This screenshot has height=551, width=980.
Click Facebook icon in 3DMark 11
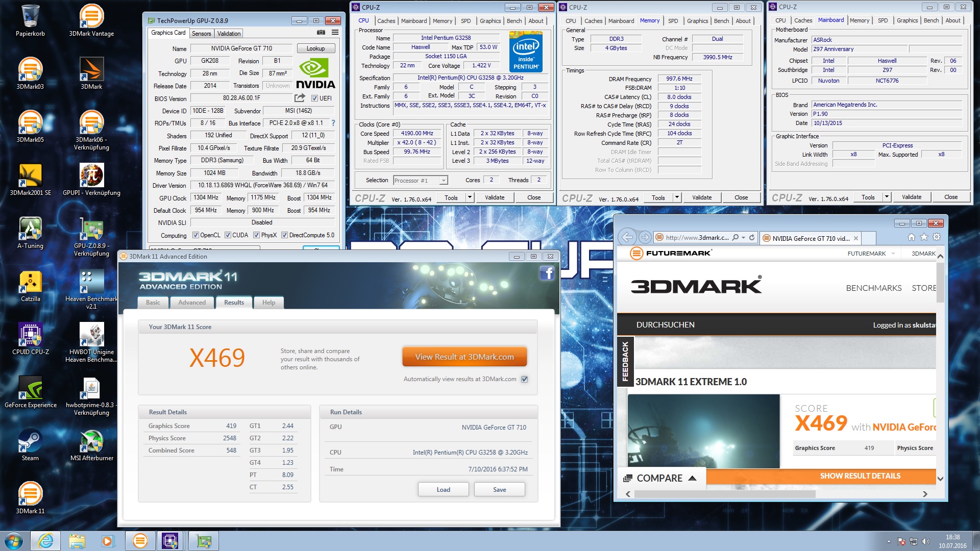547,273
